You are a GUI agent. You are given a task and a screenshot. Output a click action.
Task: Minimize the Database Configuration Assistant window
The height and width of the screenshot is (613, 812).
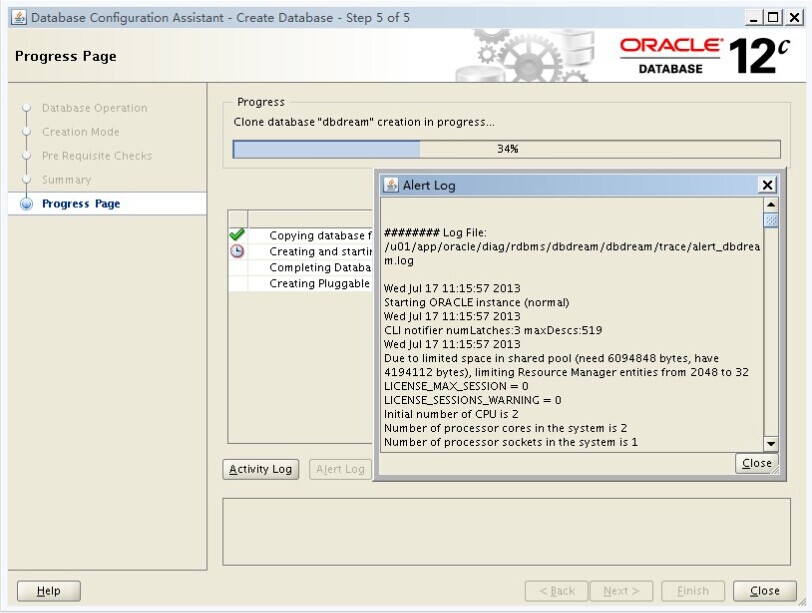pyautogui.click(x=753, y=17)
